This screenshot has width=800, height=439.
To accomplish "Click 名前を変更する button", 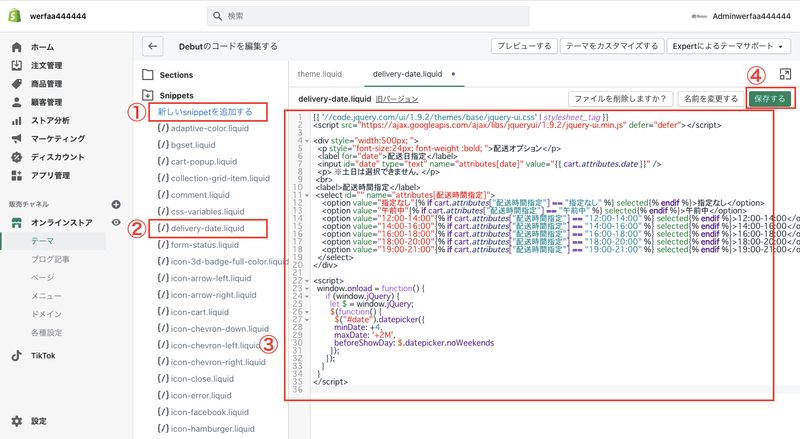I will click(711, 99).
